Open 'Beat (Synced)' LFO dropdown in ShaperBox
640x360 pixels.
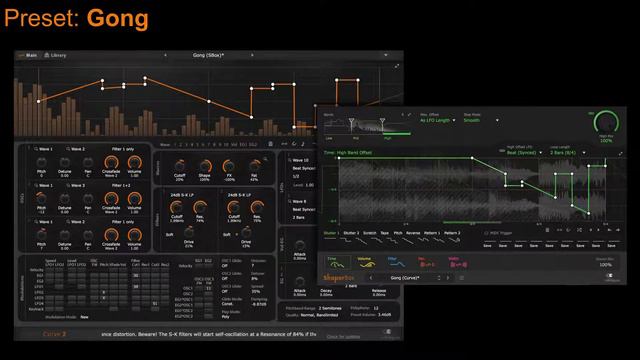(x=524, y=153)
